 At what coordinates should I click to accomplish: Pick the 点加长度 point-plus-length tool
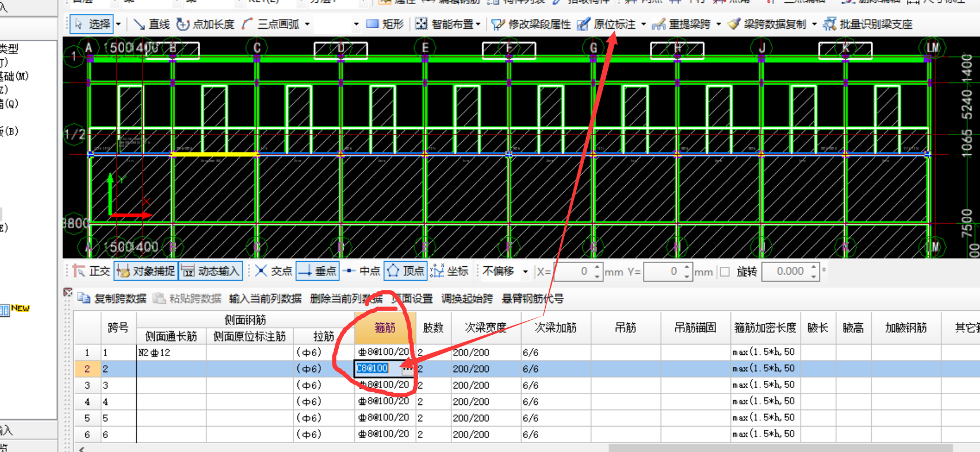click(205, 24)
